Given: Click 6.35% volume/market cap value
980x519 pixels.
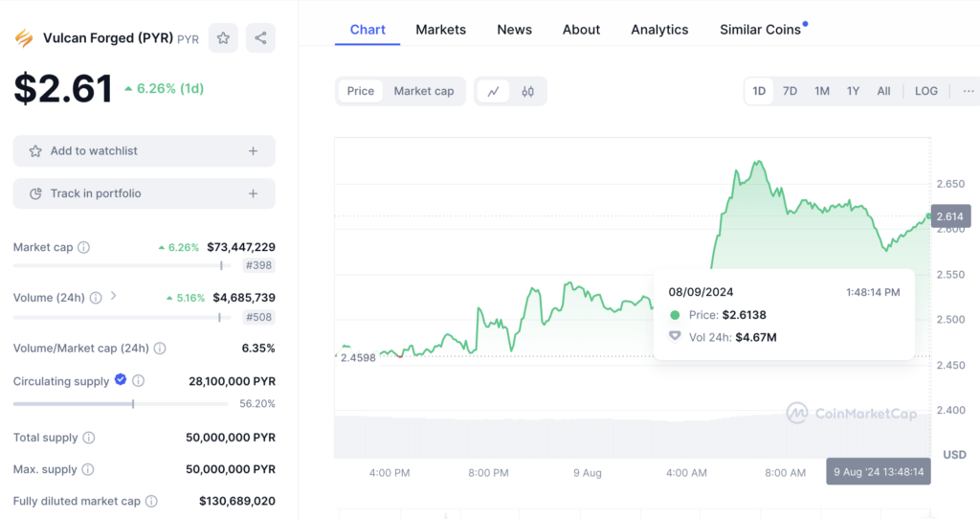Looking at the screenshot, I should coord(258,349).
